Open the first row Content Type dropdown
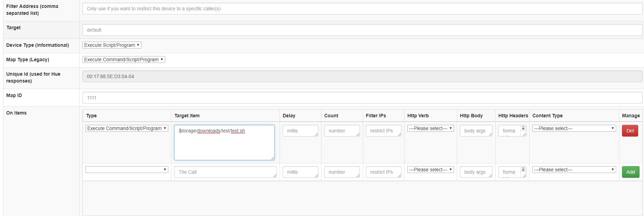644x216 pixels. [x=574, y=128]
